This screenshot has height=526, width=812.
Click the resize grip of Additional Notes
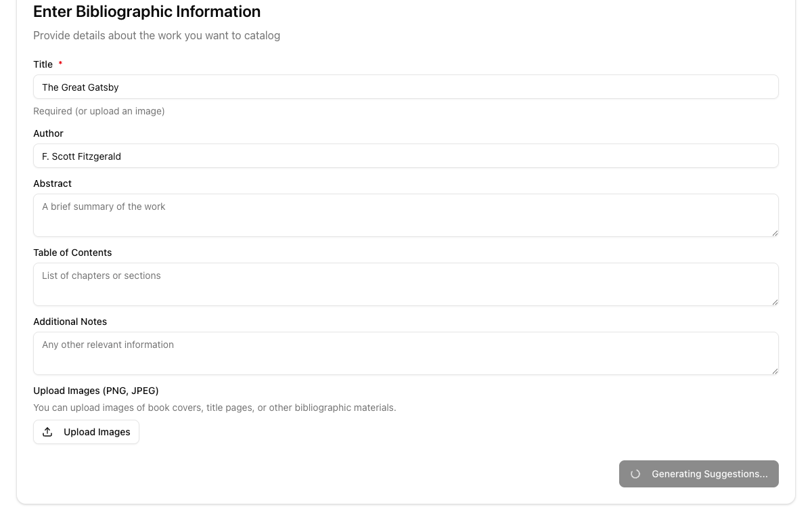click(x=775, y=370)
